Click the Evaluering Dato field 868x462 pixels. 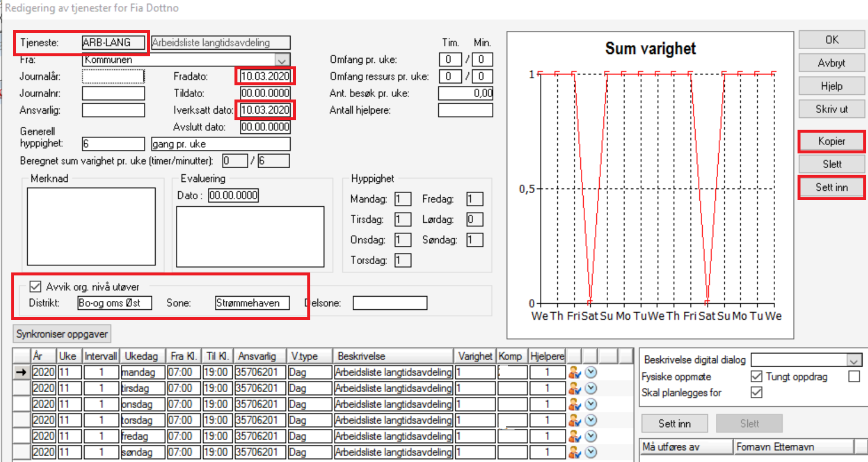tap(233, 195)
